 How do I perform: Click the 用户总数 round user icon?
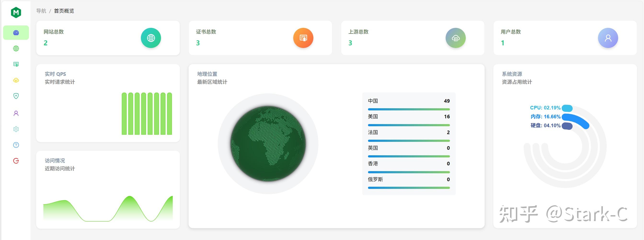(x=608, y=38)
